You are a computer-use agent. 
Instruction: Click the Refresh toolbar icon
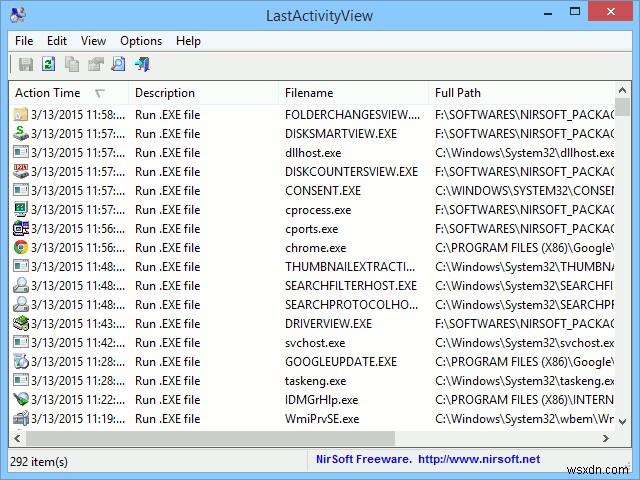(x=49, y=64)
